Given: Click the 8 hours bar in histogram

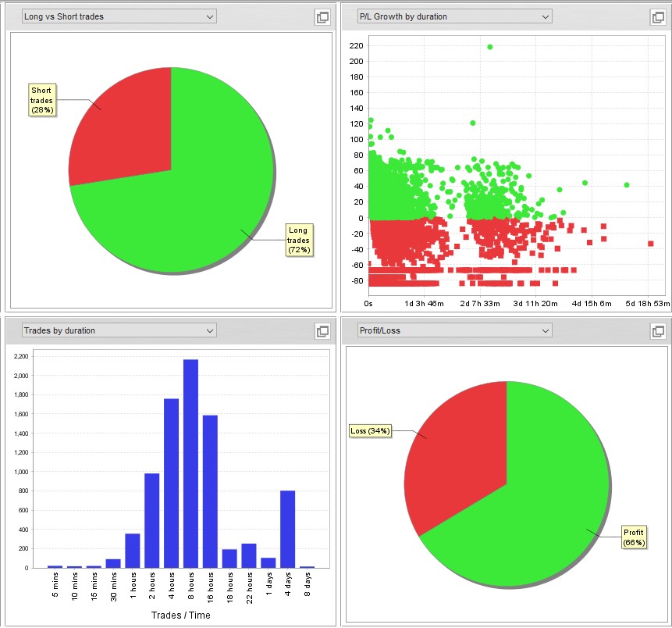Looking at the screenshot, I should tap(190, 464).
